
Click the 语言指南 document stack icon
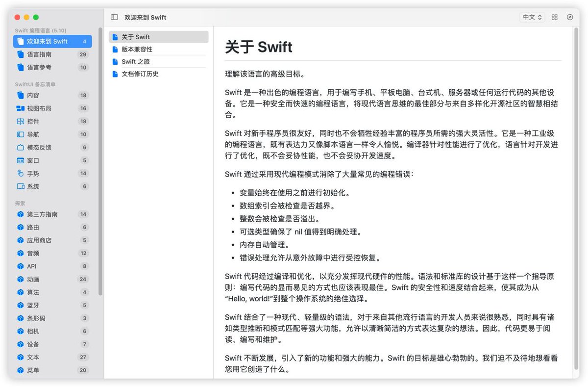(x=20, y=54)
